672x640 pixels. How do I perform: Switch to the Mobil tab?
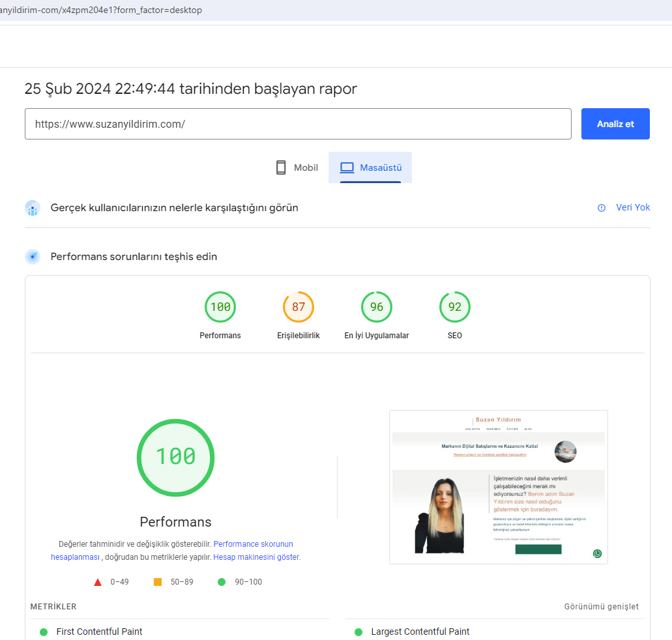click(x=297, y=167)
